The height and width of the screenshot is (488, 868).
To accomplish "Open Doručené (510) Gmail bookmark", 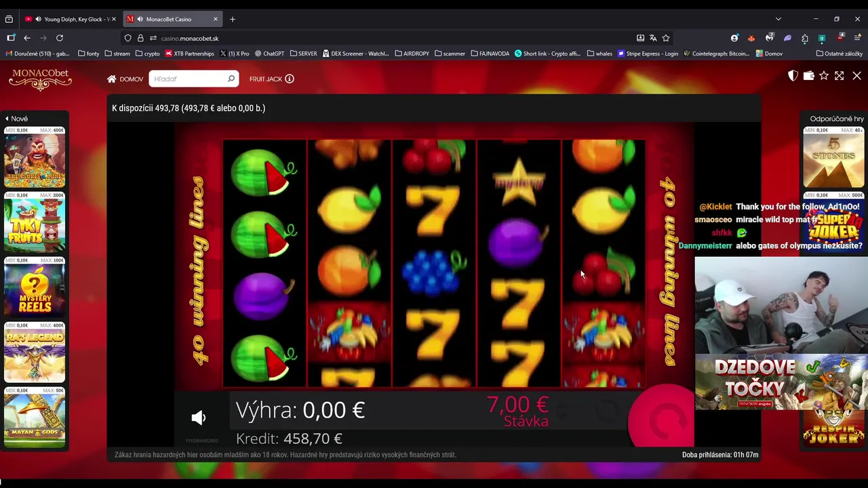I will point(37,54).
